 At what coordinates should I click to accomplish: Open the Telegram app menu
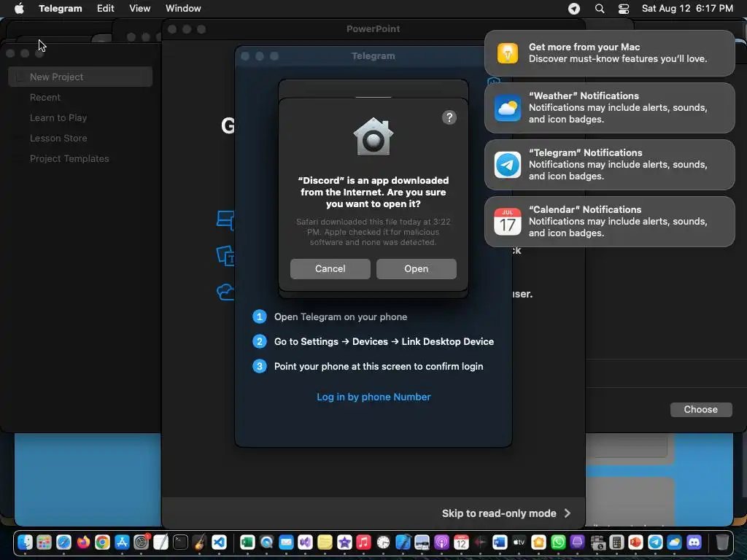[61, 8]
